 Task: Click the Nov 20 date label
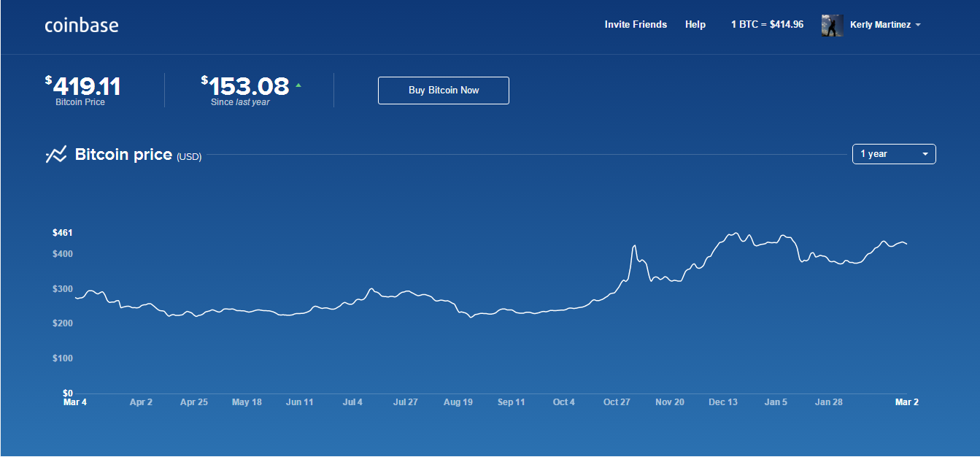pos(670,402)
